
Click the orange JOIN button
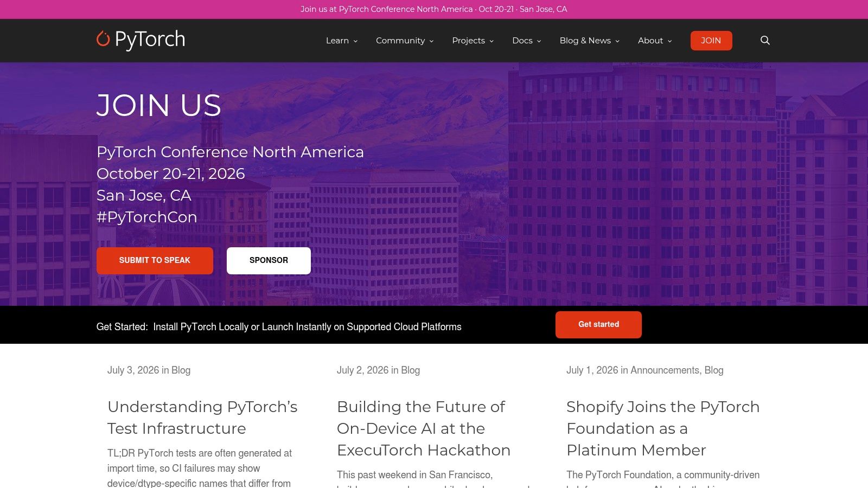tap(711, 41)
